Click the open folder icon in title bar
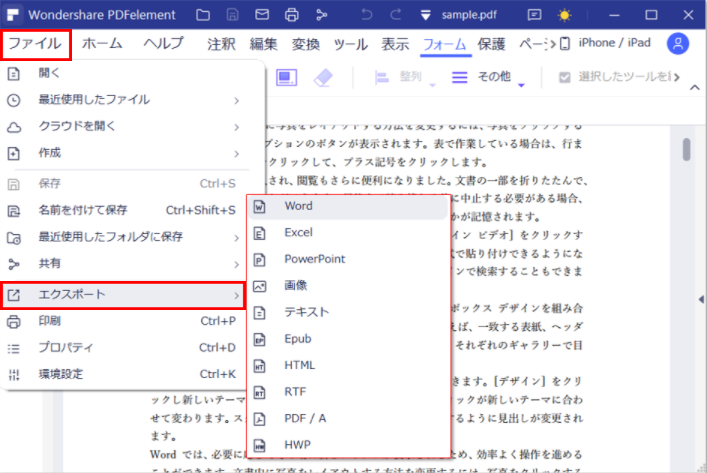Image resolution: width=707 pixels, height=473 pixels. click(x=203, y=15)
